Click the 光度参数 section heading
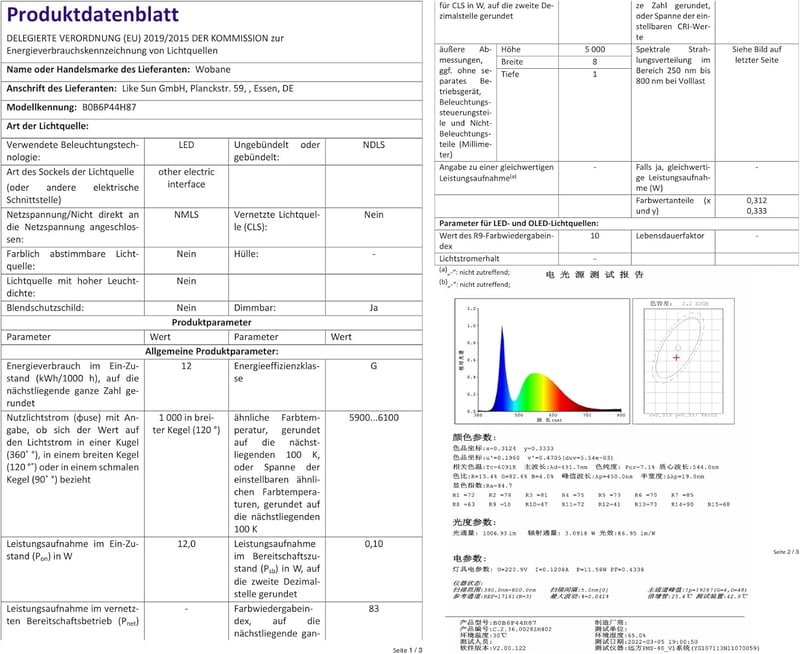The width and height of the screenshot is (800, 654). coord(474,522)
